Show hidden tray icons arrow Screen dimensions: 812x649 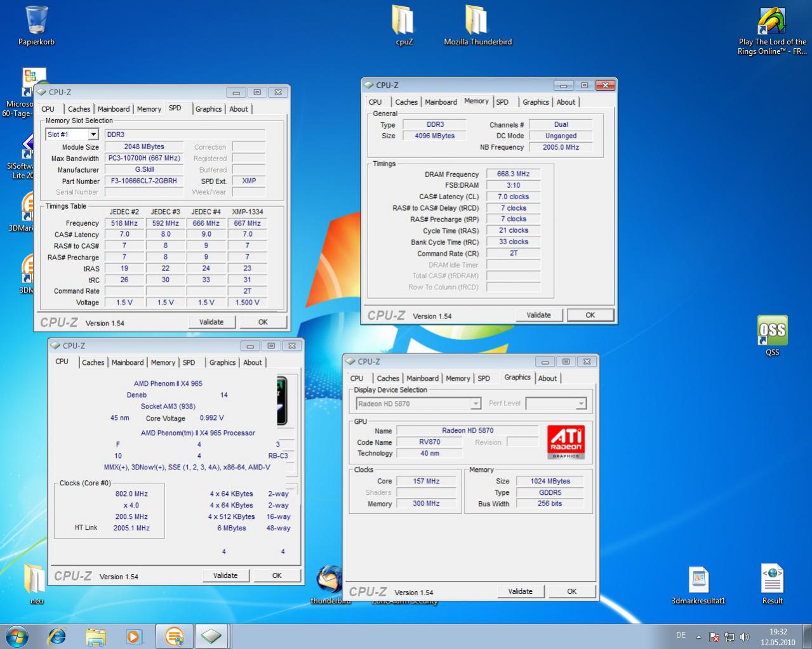coord(698,636)
